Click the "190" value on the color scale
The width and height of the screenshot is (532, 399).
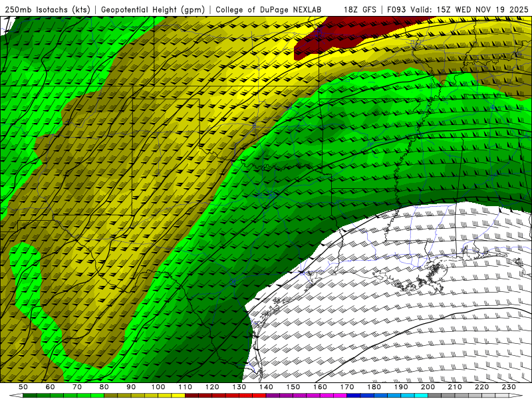pyautogui.click(x=401, y=387)
